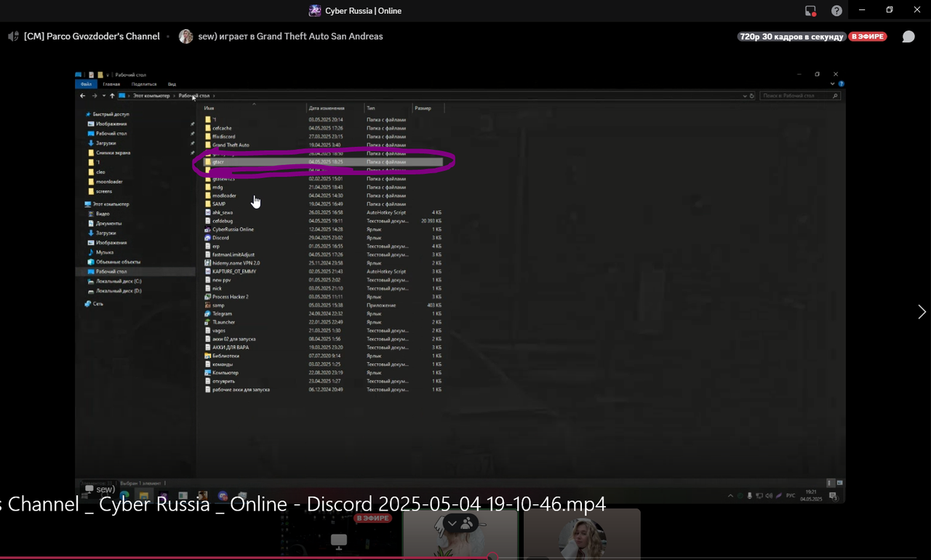Open the Файл tab in Explorer

(86, 84)
